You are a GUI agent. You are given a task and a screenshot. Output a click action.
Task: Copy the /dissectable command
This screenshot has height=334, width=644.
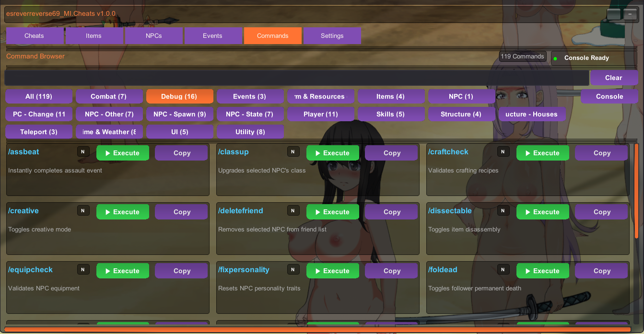tap(601, 212)
